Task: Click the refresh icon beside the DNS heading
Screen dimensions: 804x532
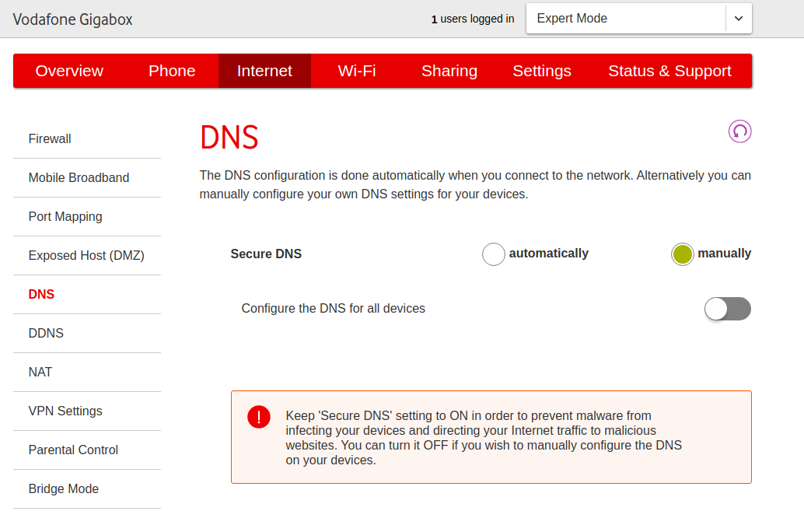Action: (739, 131)
